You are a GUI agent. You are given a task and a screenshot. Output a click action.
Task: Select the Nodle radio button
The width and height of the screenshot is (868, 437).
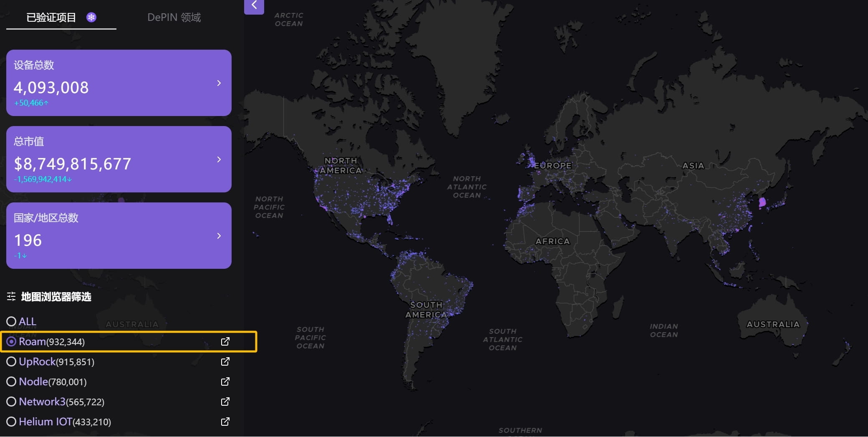tap(11, 381)
